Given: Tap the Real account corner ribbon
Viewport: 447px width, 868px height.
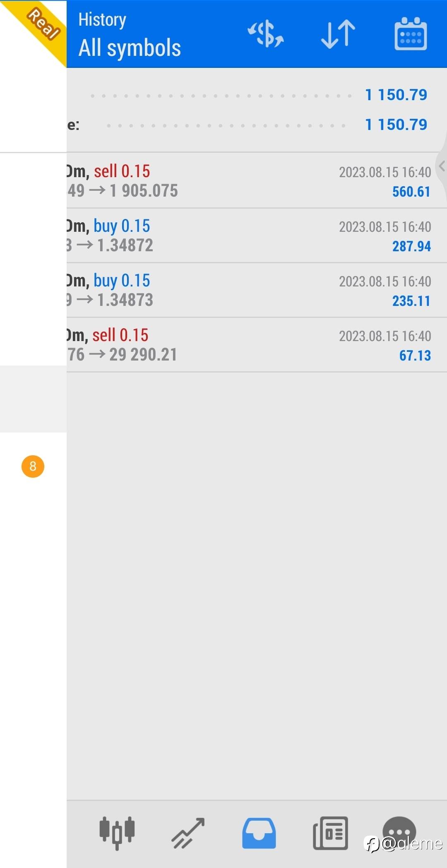Looking at the screenshot, I should pyautogui.click(x=41, y=25).
